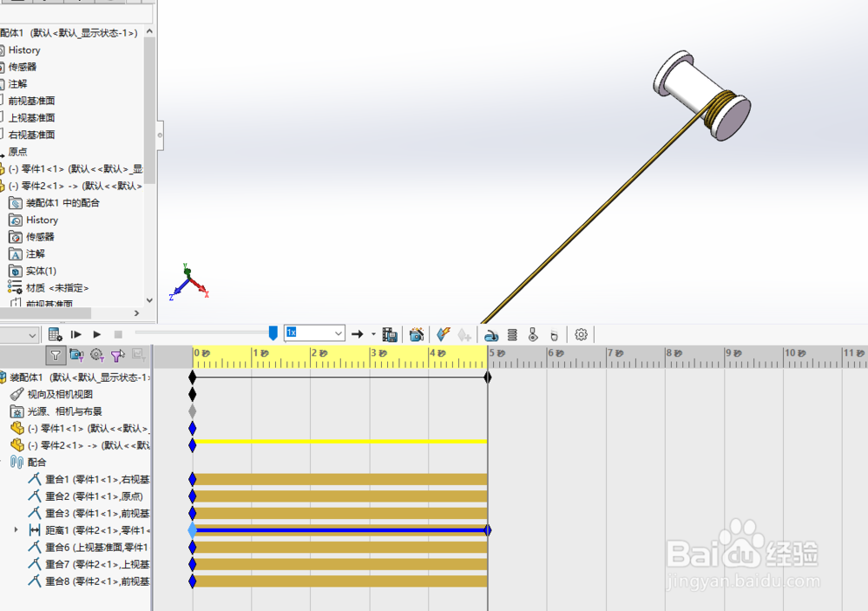Play the animation
Viewport: 868px width, 611px height.
coord(96,334)
